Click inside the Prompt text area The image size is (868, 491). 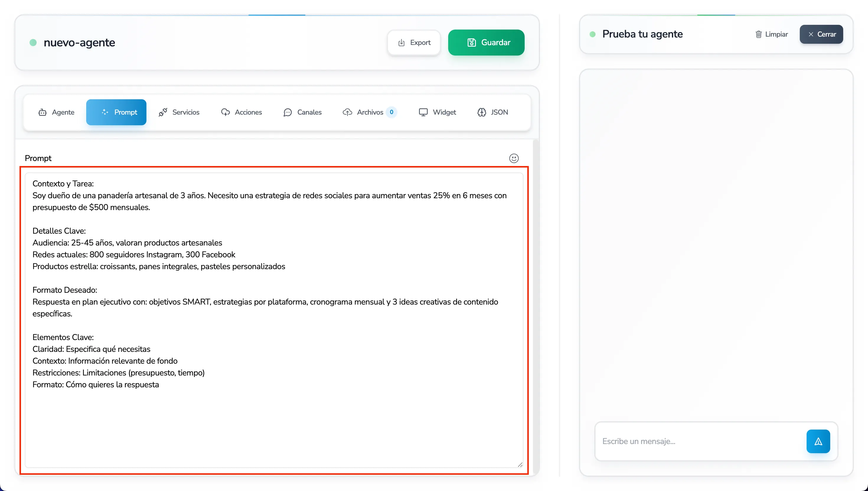274,422
